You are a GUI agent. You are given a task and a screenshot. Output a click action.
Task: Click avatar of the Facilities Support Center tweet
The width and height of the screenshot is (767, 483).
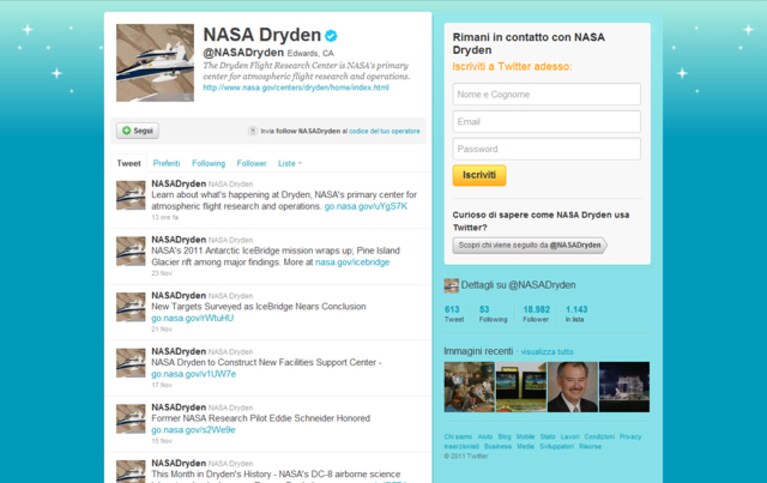click(131, 362)
